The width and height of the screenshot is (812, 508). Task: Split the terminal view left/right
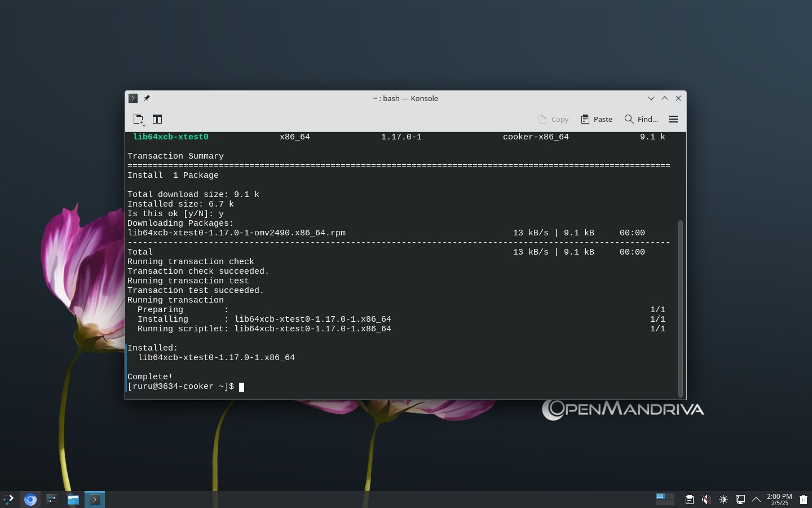(x=157, y=119)
